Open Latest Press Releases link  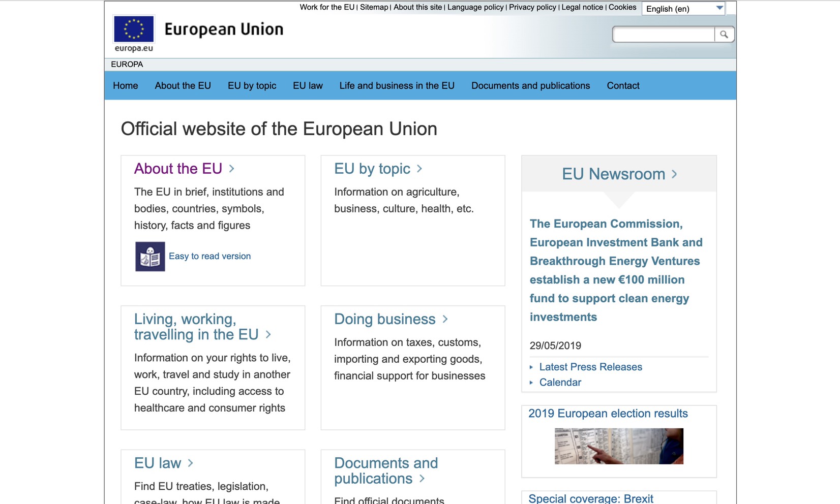click(x=591, y=367)
